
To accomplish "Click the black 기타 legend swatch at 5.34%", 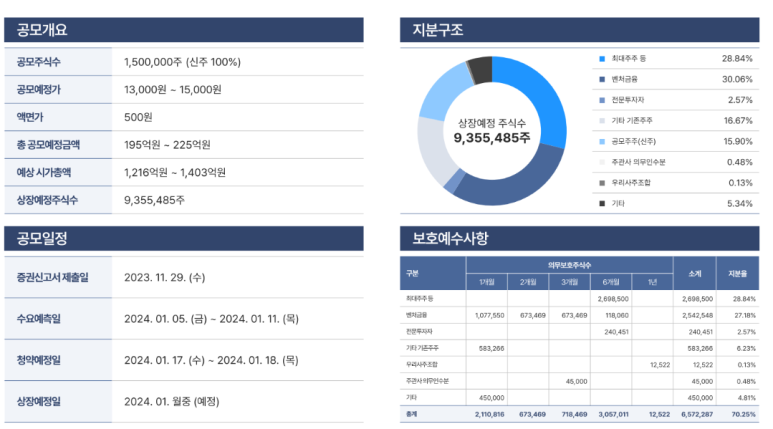I will point(602,204).
